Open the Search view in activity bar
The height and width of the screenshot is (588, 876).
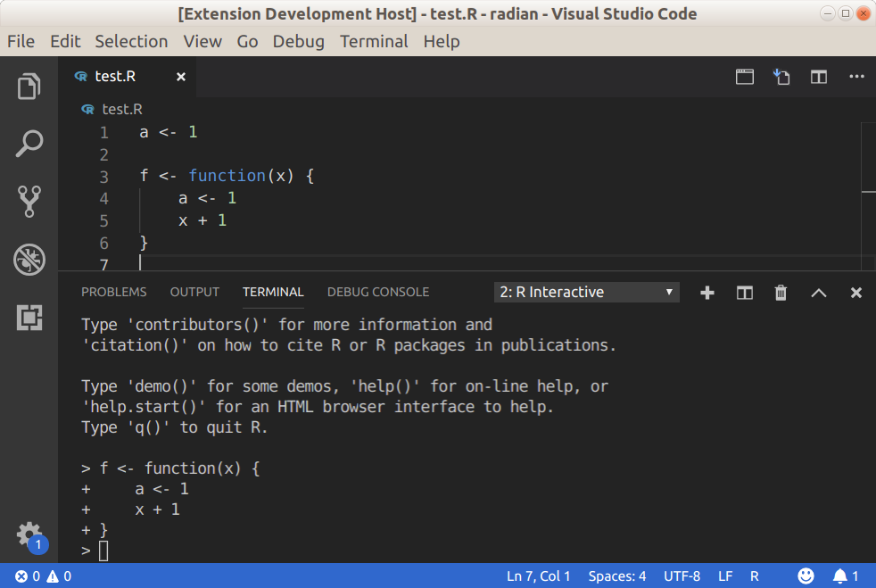[29, 144]
